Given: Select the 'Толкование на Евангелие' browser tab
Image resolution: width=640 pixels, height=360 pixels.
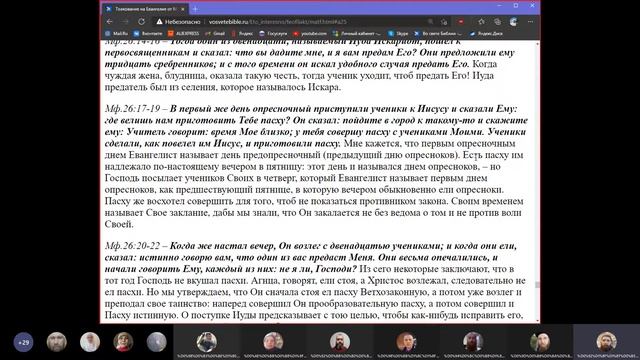Looking at the screenshot, I should pyautogui.click(x=145, y=9).
